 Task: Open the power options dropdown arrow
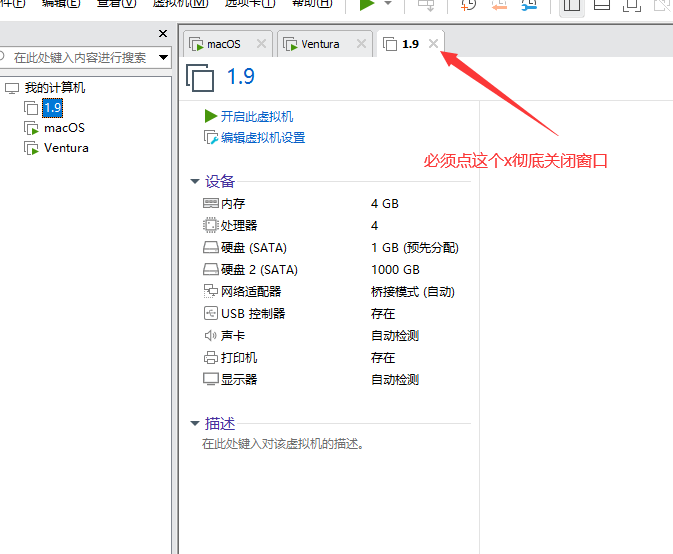point(388,3)
